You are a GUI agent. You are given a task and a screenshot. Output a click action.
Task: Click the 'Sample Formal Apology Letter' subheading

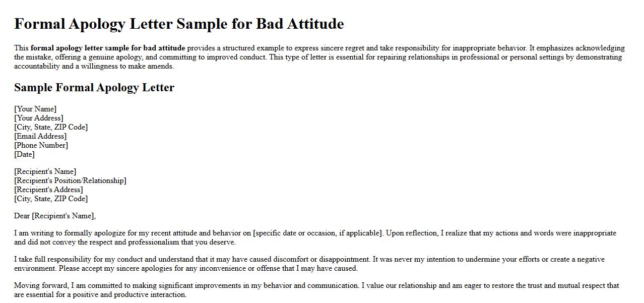tap(94, 88)
